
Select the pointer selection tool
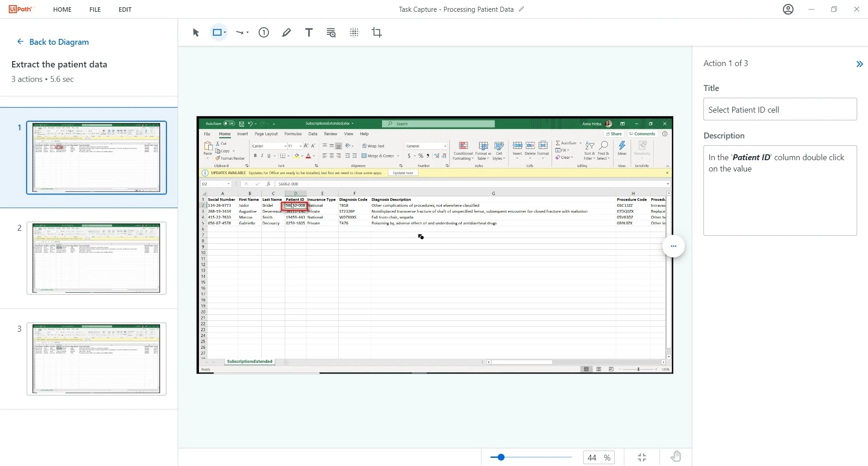pyautogui.click(x=196, y=33)
